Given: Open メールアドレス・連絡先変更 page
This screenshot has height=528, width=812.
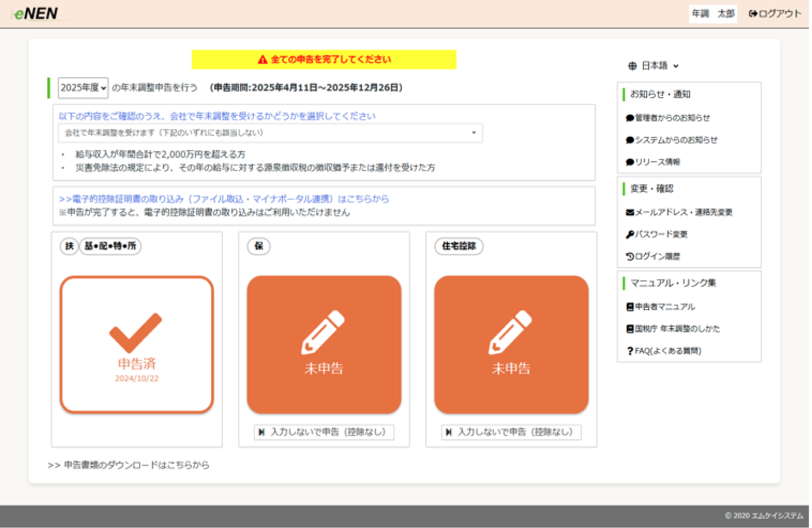Looking at the screenshot, I should click(x=683, y=212).
